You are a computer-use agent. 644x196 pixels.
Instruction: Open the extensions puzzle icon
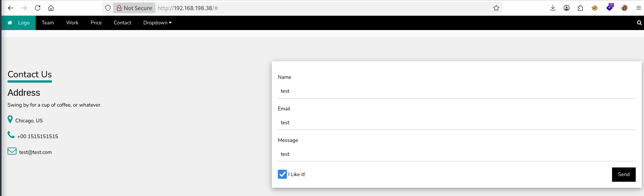[x=580, y=8]
